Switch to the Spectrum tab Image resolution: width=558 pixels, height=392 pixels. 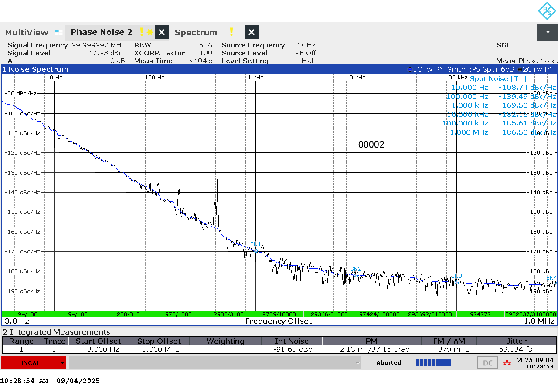point(196,32)
